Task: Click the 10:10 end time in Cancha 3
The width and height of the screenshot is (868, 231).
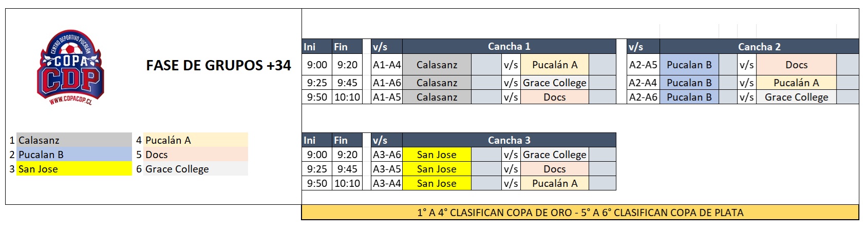Action: tap(347, 183)
